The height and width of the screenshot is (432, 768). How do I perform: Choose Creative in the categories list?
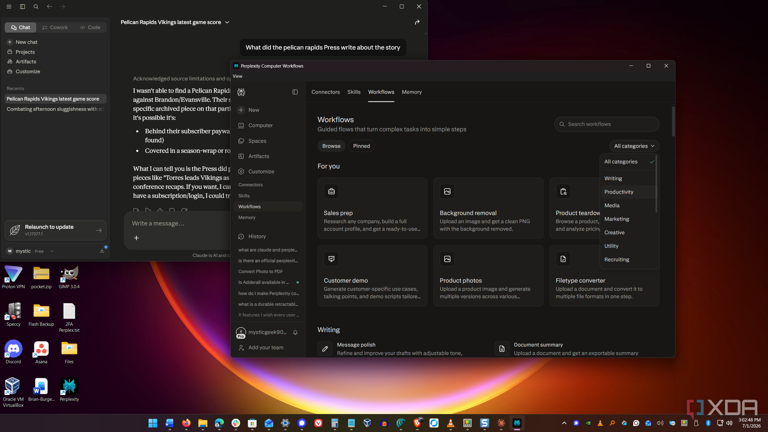pos(628,233)
